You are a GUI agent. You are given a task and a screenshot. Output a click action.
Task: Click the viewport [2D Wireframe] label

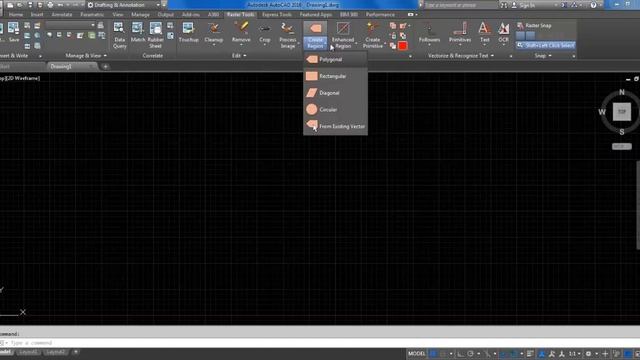pyautogui.click(x=23, y=78)
